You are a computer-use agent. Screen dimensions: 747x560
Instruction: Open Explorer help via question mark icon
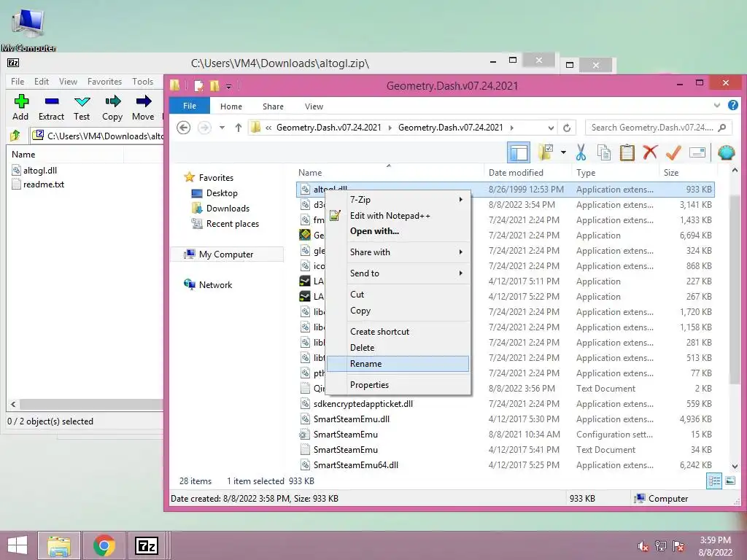[x=733, y=105]
